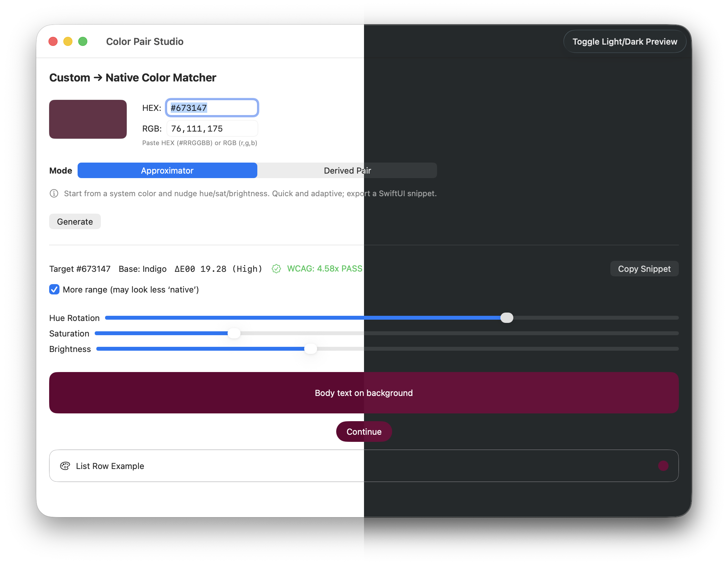Click the target color swatch preview
Image resolution: width=728 pixels, height=565 pixels.
click(88, 119)
